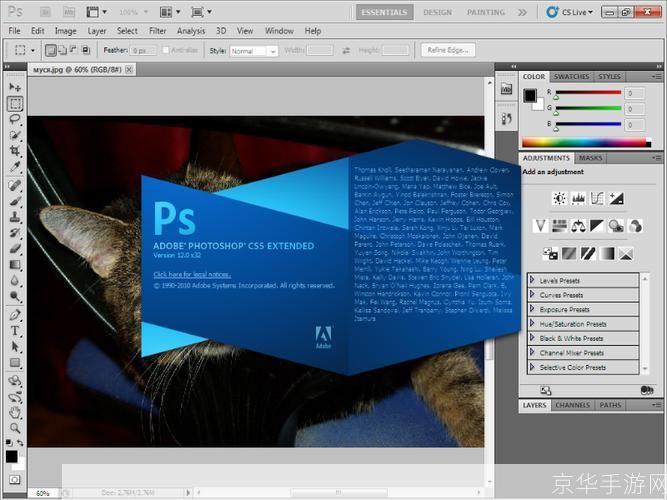Add a Black & White adjustment

[x=597, y=226]
